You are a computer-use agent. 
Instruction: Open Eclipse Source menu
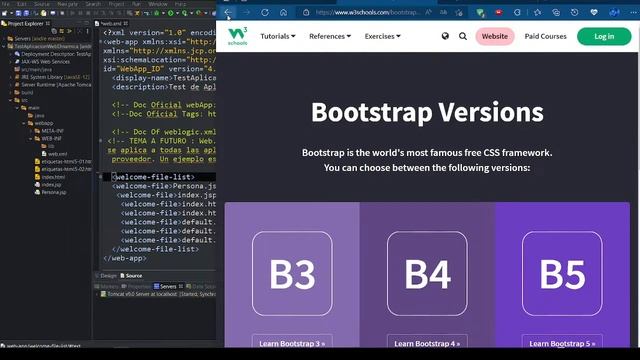(x=42, y=4)
